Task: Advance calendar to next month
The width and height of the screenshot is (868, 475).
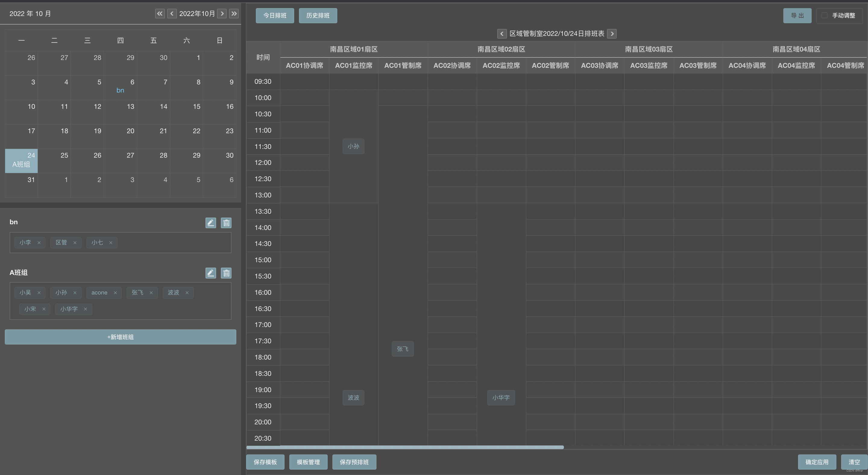Action: tap(222, 14)
